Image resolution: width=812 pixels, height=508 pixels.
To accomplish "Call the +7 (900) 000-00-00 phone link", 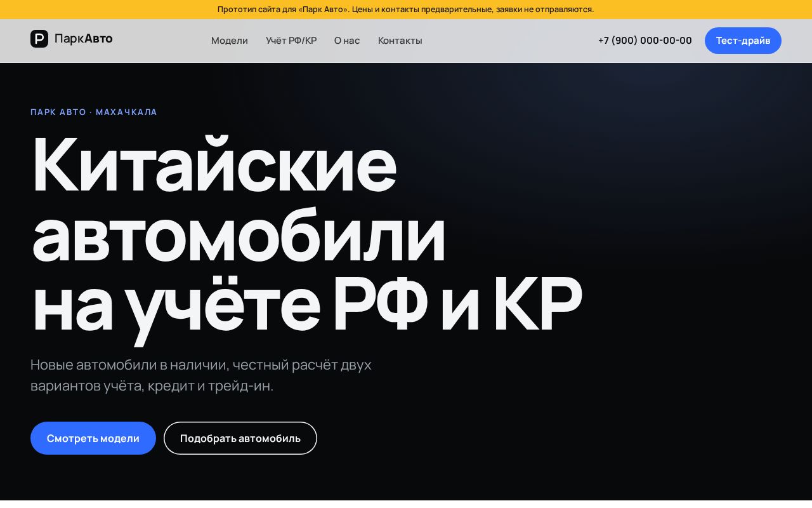I will point(645,41).
